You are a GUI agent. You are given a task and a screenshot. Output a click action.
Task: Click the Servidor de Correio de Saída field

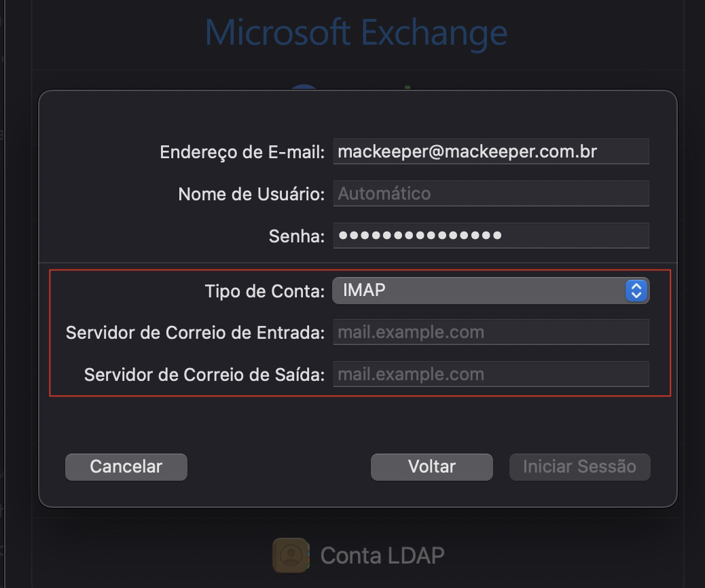tap(489, 374)
